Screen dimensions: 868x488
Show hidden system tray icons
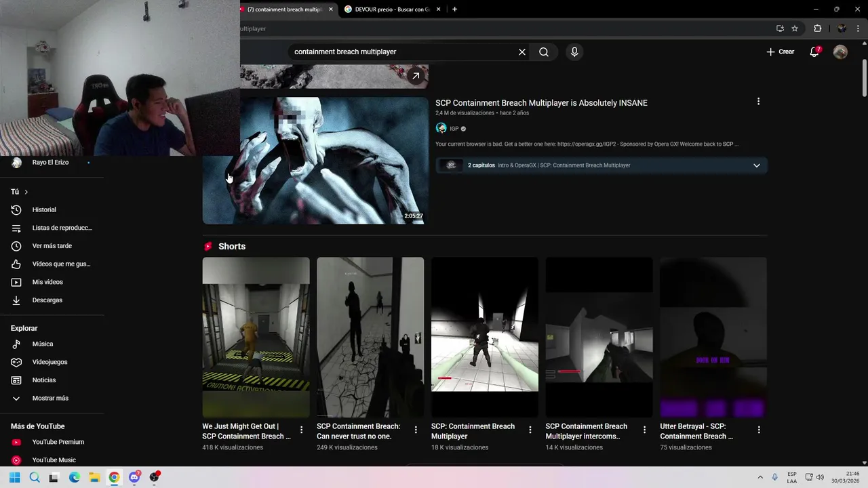[x=760, y=477]
